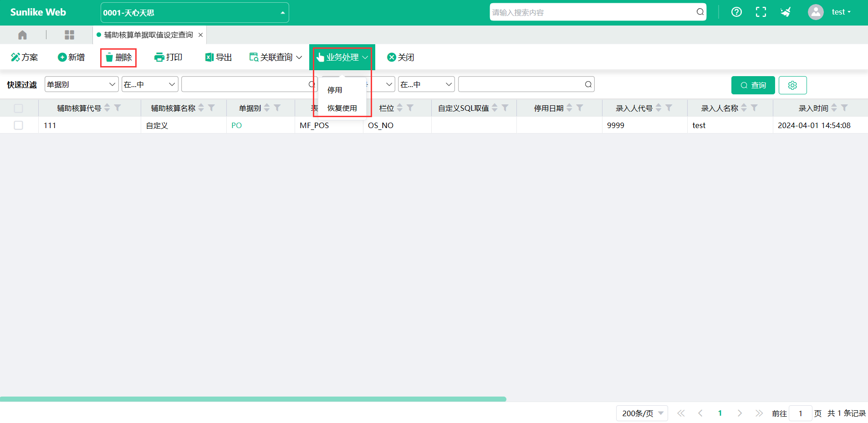Sort by 辅助核算名称 column
The width and height of the screenshot is (868, 423).
click(x=201, y=108)
